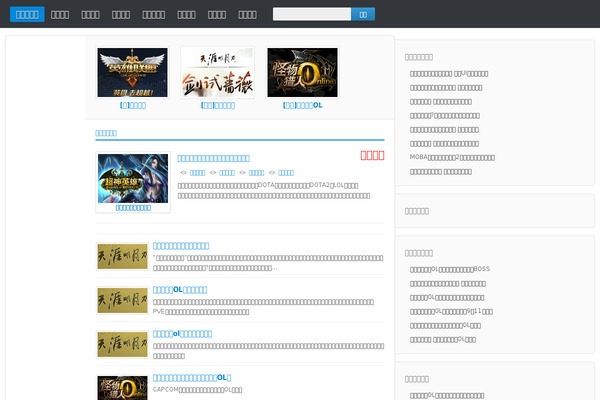Screen dimensions: 600x400
Task: Focus the search input field in the header
Action: click(x=312, y=14)
